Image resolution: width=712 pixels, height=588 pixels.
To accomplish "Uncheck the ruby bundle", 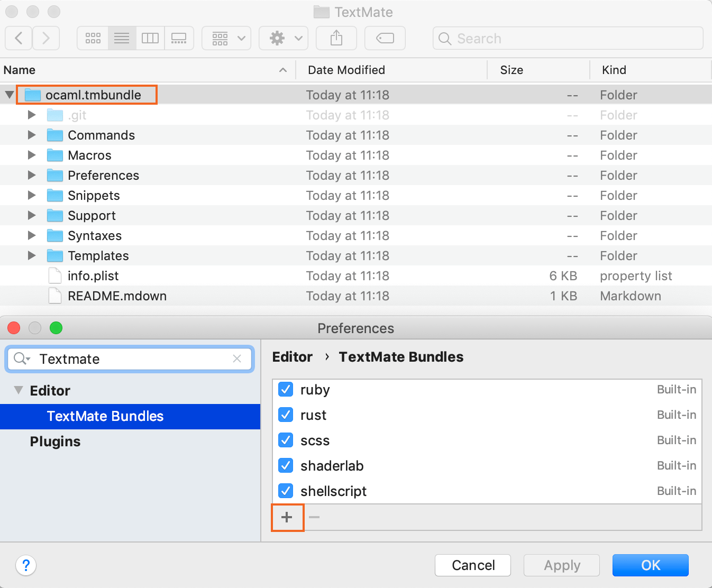I will pos(285,389).
